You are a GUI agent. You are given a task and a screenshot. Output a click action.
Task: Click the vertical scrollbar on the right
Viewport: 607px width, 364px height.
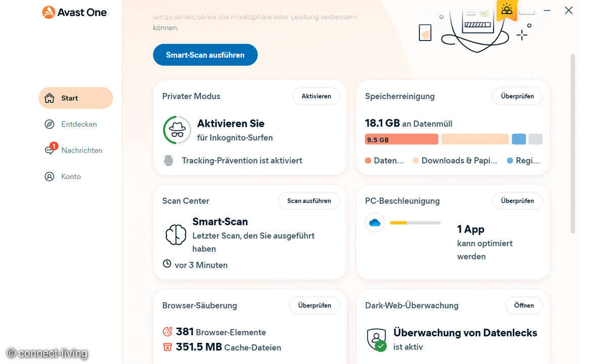pyautogui.click(x=573, y=144)
